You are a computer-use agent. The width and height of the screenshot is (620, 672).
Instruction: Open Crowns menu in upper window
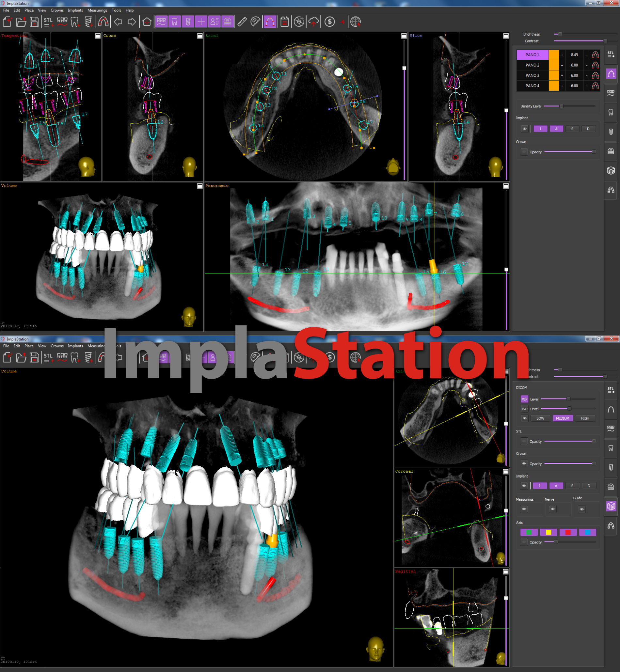coord(57,10)
